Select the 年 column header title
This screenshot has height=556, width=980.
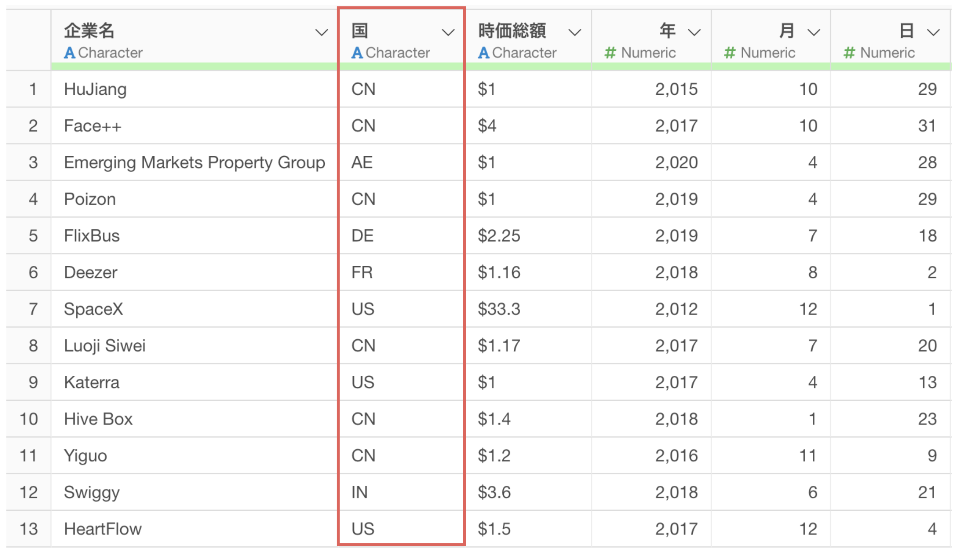[667, 31]
